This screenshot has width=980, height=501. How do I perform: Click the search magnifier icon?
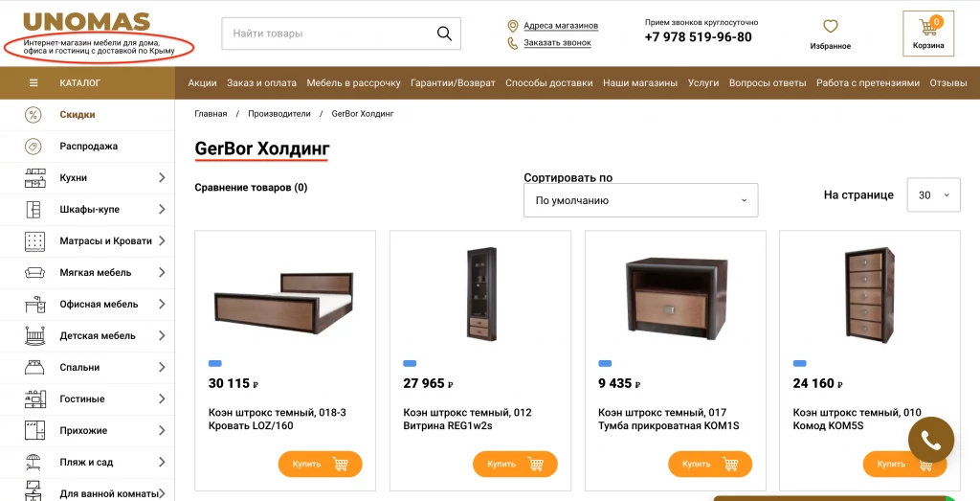tap(444, 34)
